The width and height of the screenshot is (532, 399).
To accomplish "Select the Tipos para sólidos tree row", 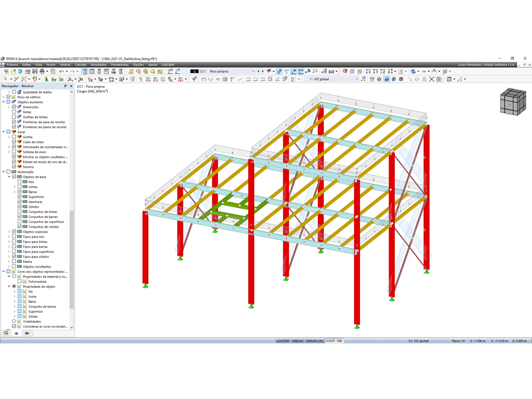I will (36, 257).
